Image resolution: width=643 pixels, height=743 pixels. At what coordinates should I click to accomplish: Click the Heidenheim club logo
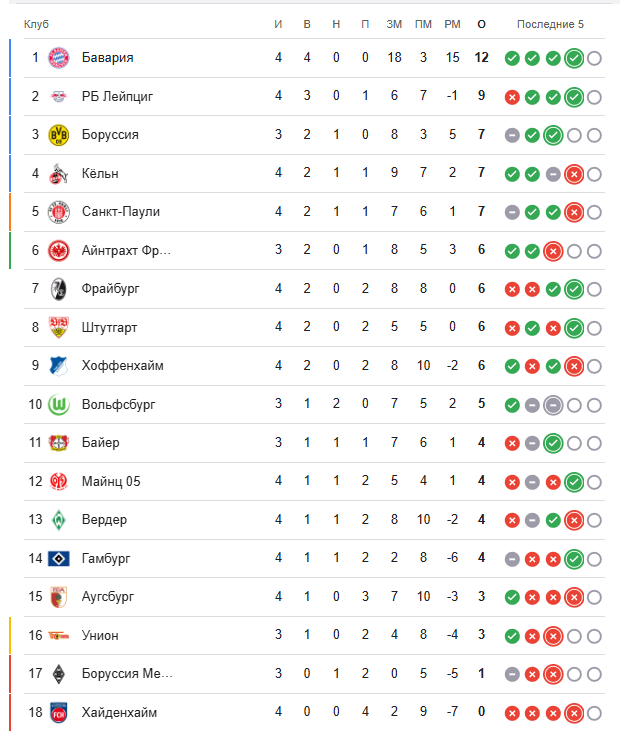point(59,713)
